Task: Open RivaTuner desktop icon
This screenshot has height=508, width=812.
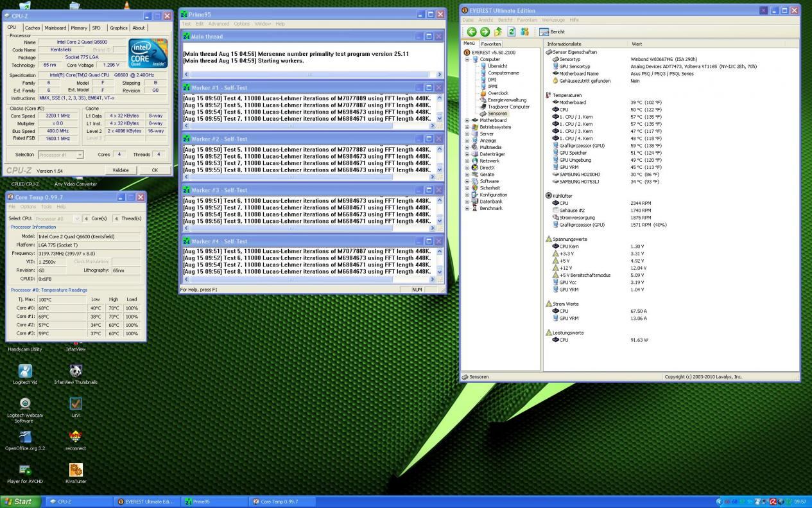Action: pos(76,474)
